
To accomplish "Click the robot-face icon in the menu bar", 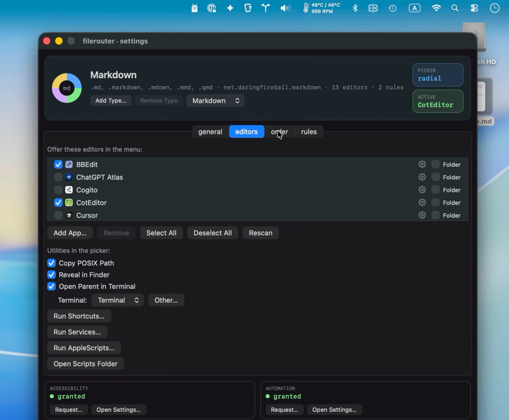I will (x=194, y=8).
